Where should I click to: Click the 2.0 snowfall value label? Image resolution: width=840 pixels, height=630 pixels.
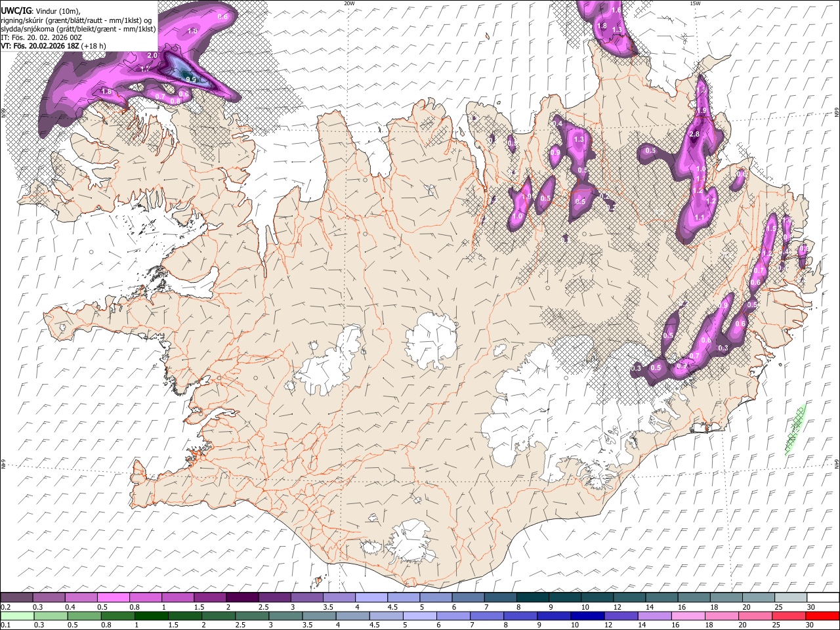pos(152,56)
